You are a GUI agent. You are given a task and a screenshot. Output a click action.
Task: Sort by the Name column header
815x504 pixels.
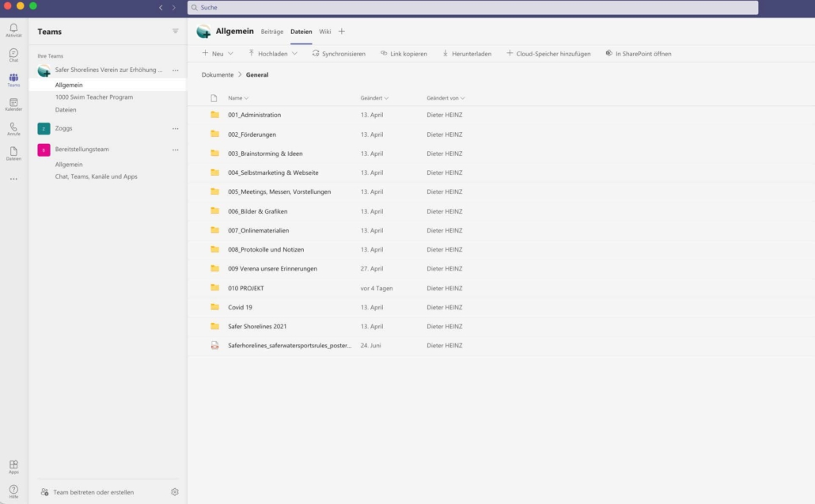pos(238,97)
